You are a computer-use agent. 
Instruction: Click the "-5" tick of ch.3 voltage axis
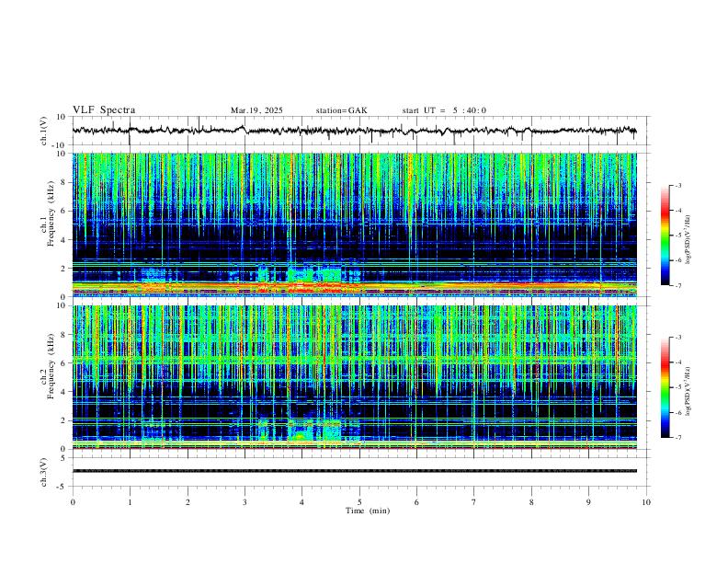[x=63, y=487]
